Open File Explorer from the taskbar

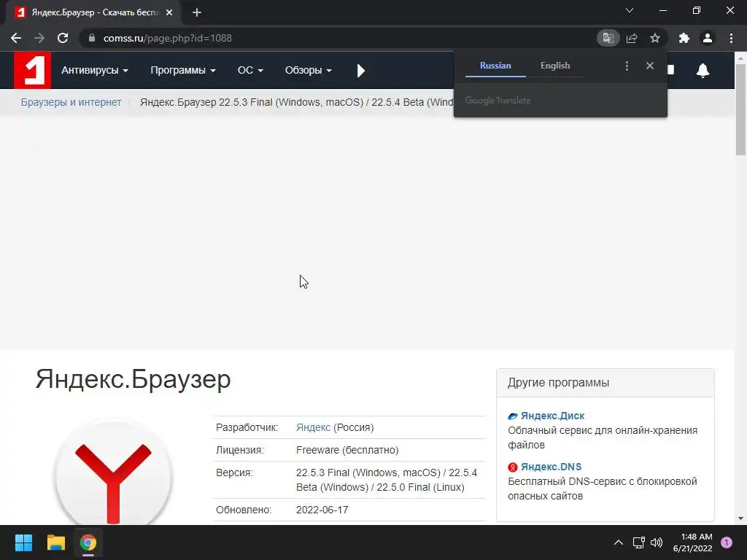(55, 542)
